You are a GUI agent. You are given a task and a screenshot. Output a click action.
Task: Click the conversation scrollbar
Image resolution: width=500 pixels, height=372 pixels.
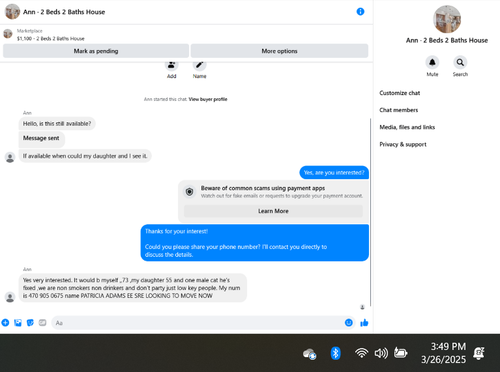tap(370, 212)
